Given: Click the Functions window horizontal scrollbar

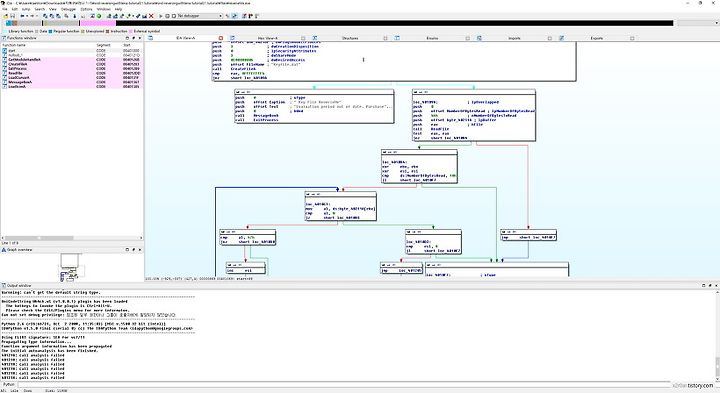Looking at the screenshot, I should (39, 238).
